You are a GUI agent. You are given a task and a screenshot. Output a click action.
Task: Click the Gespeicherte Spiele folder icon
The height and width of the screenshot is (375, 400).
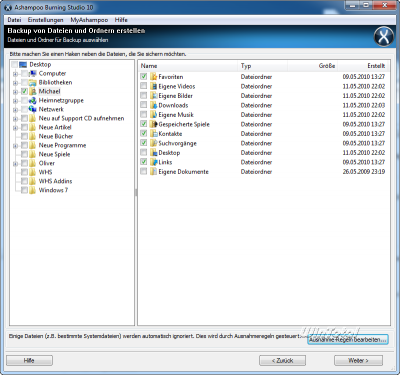pyautogui.click(x=153, y=124)
